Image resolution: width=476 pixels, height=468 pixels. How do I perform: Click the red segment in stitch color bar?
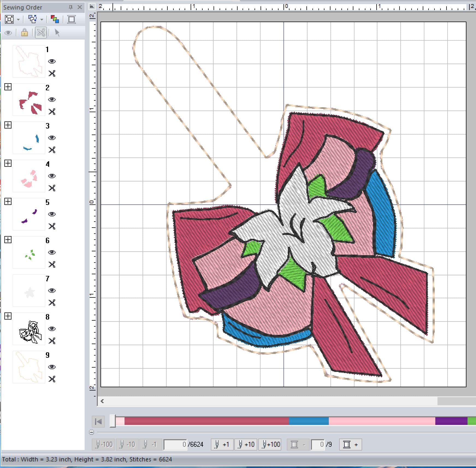pyautogui.click(x=206, y=421)
